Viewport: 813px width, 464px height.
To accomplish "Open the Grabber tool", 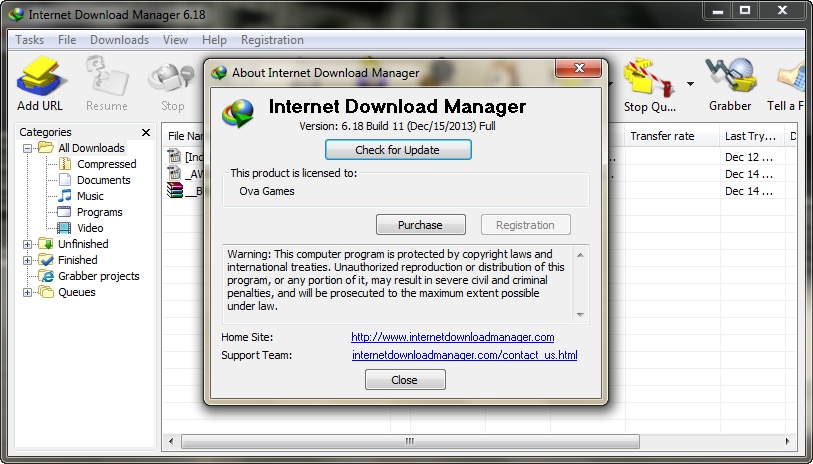I will click(730, 85).
